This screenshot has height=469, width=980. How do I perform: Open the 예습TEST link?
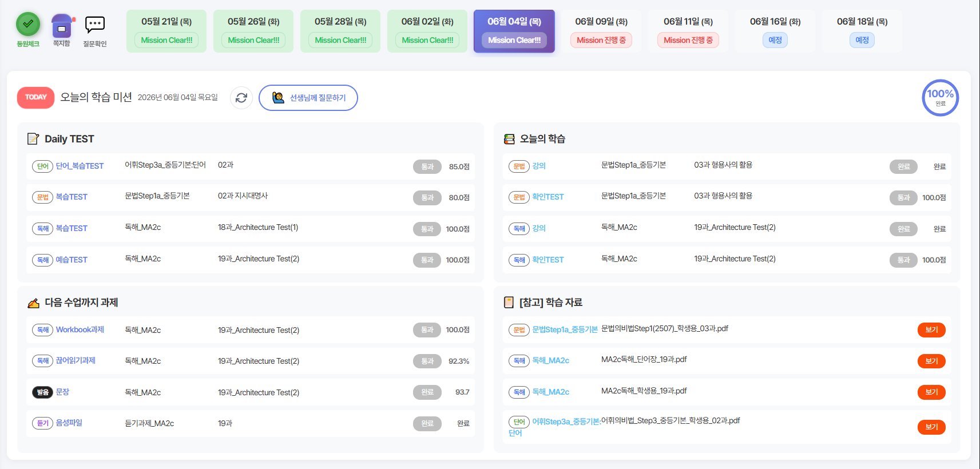pos(72,260)
